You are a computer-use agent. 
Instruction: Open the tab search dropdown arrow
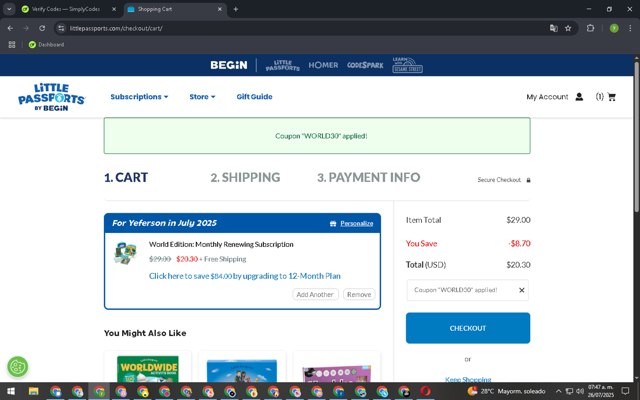[x=9, y=9]
